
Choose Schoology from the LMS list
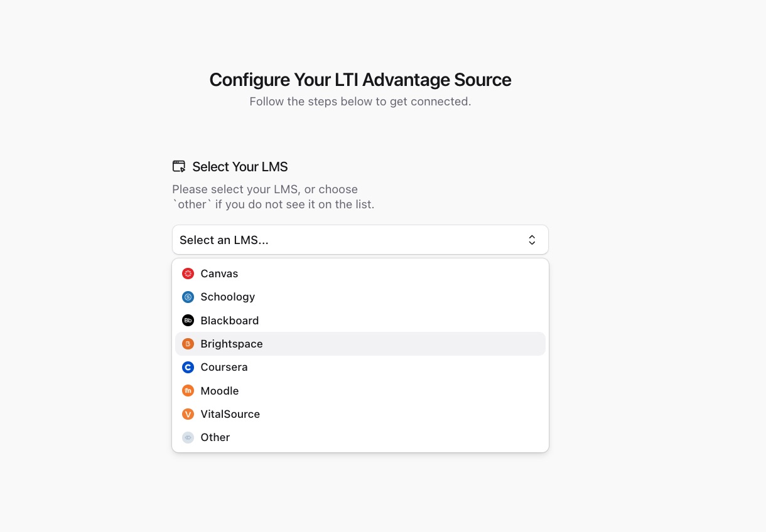[360, 297]
